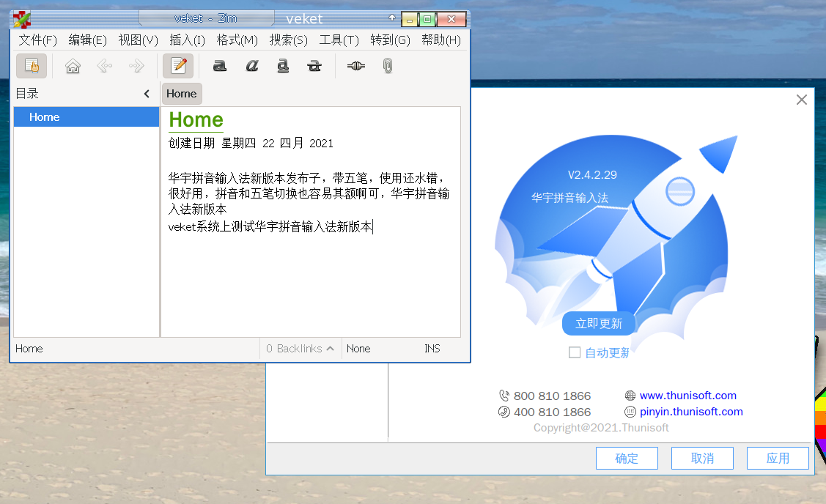Navigate back with the left arrow icon

coord(104,66)
